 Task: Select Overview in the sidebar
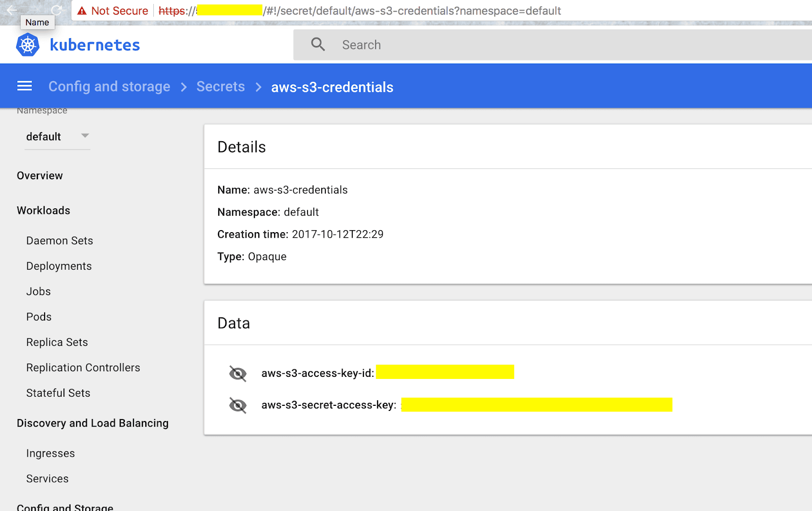[40, 176]
